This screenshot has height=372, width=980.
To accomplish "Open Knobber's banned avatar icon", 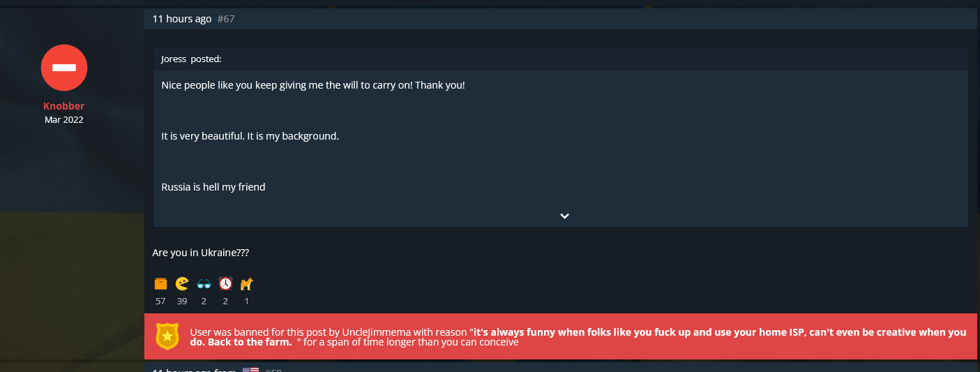I will click(64, 68).
